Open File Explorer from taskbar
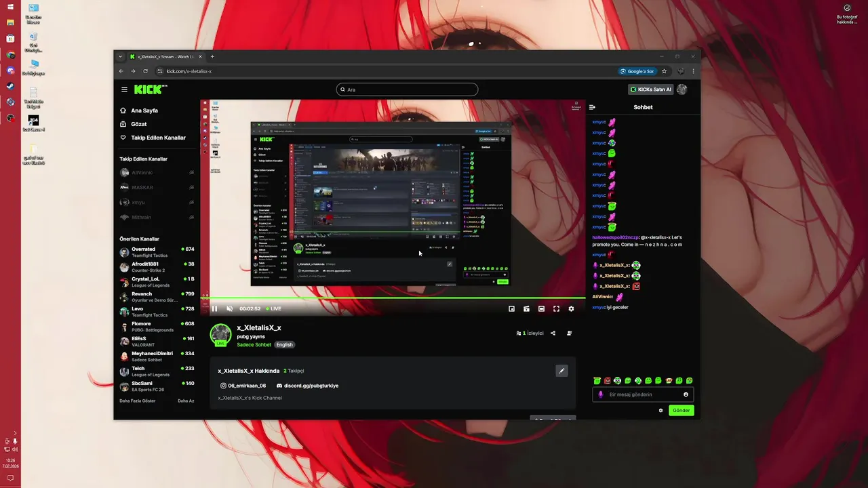Viewport: 868px width, 488px height. pyautogui.click(x=10, y=22)
